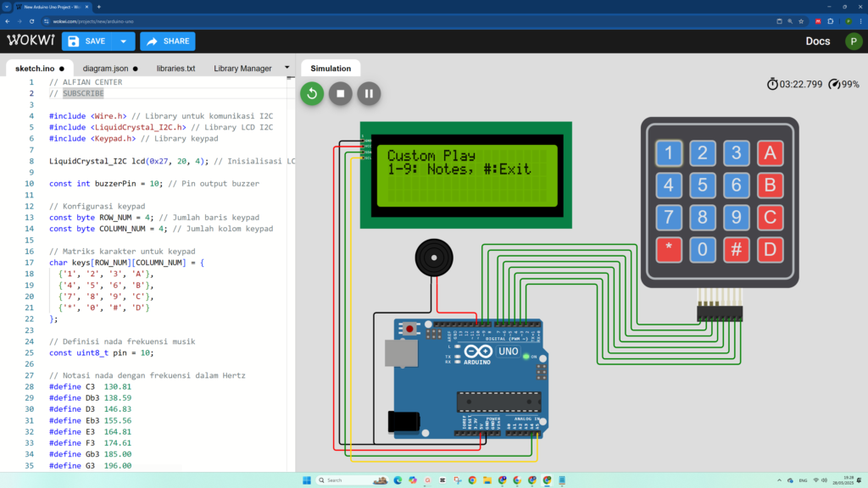Open the Library Manager tab
868x488 pixels.
click(x=242, y=69)
